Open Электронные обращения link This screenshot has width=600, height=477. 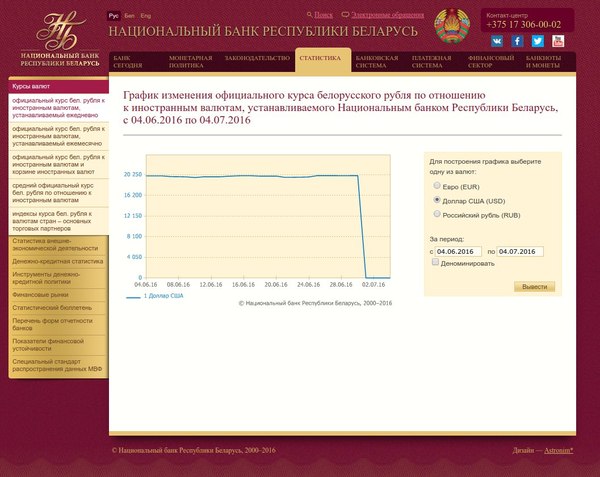tap(388, 15)
